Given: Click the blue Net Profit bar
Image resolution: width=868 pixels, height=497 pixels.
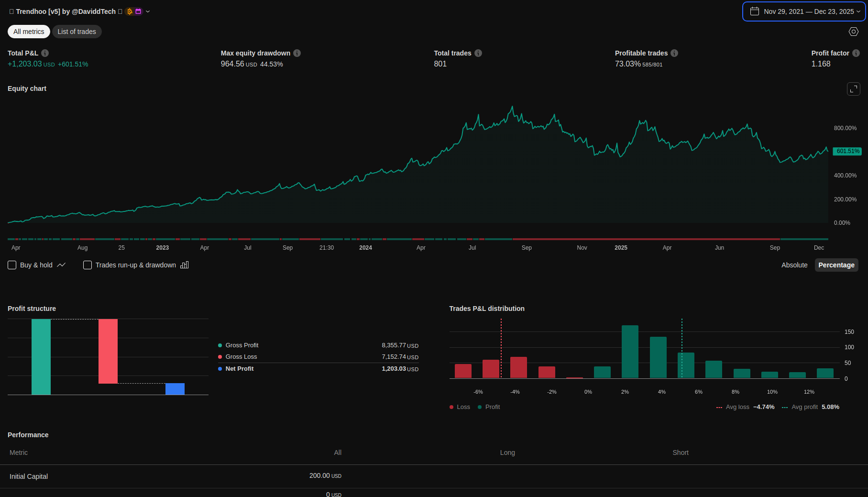Looking at the screenshot, I should [x=175, y=389].
